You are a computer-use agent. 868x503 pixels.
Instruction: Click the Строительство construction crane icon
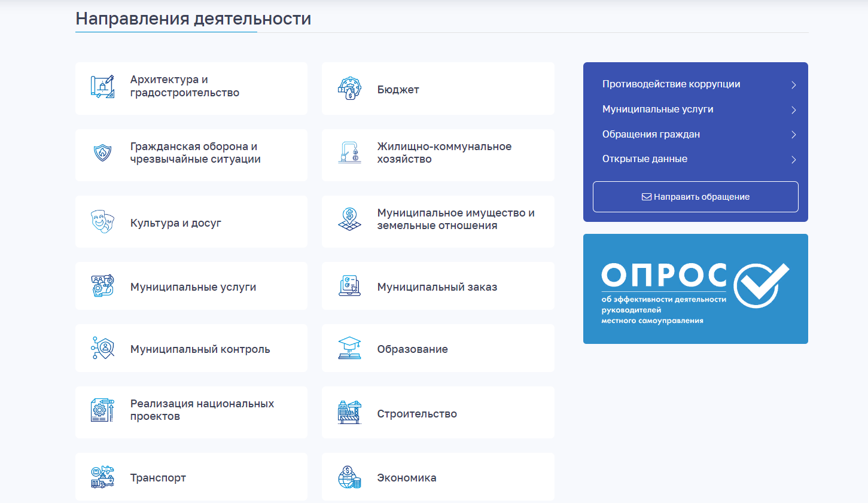[349, 412]
